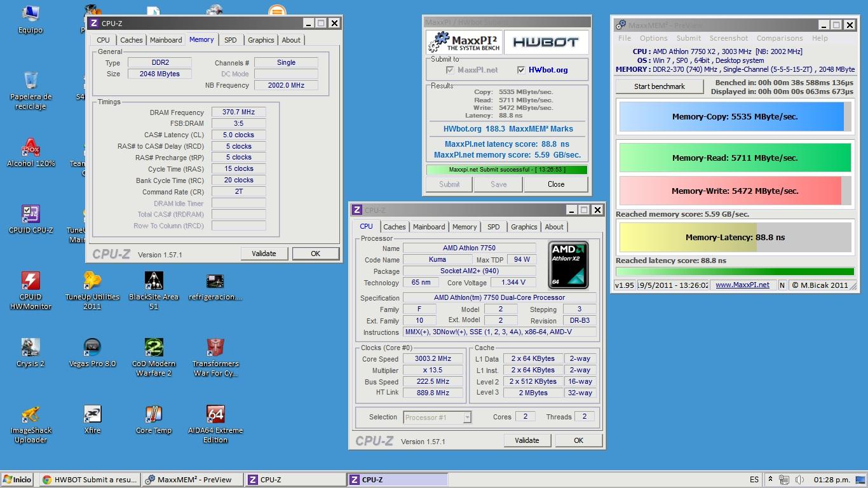
Task: Open Caches tab in CPU-Z Memory window
Action: (x=132, y=40)
